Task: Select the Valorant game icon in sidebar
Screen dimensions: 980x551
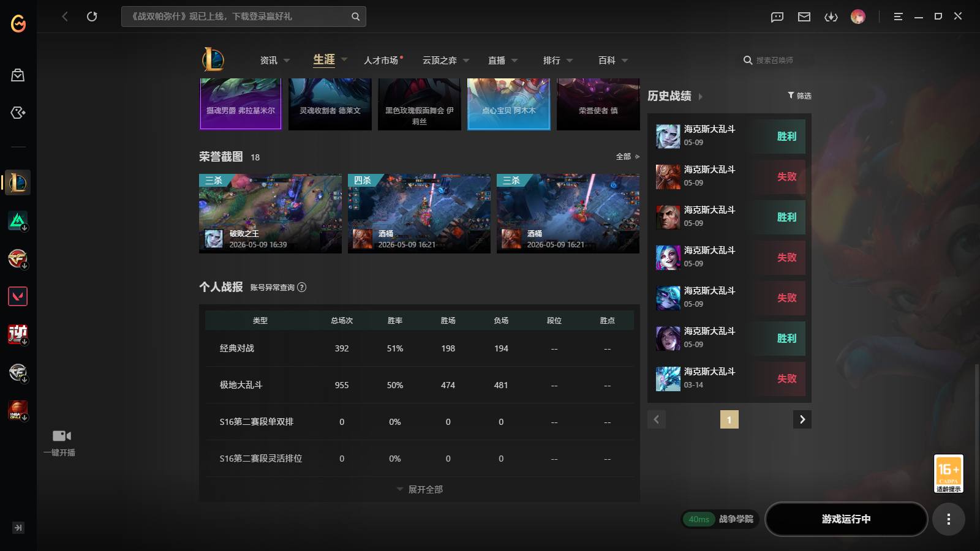Action: [18, 296]
